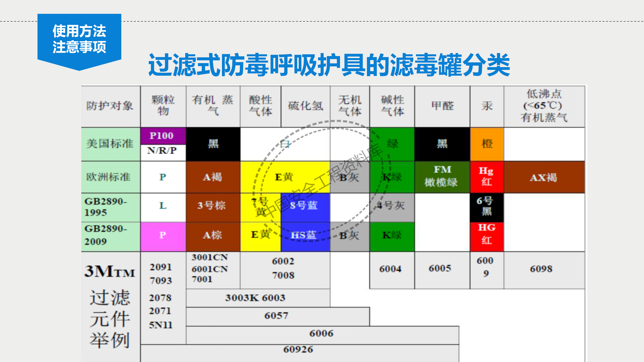Select the 美国标准 row label

[109, 144]
